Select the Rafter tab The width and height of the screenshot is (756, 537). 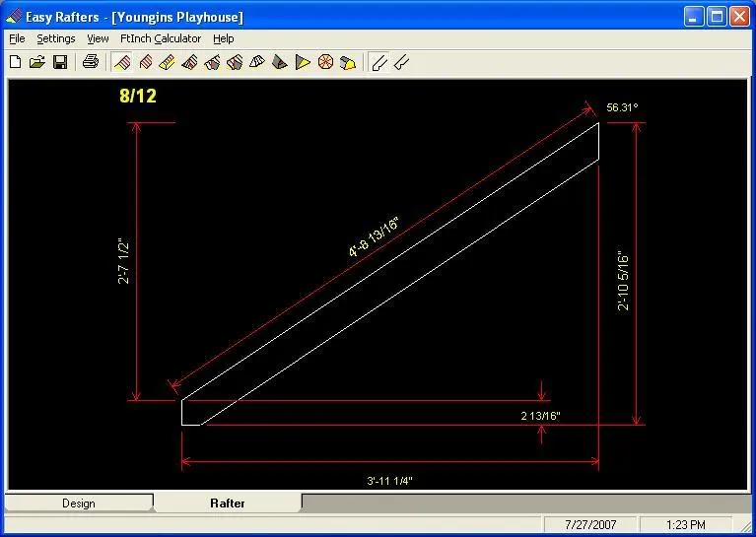pos(228,503)
